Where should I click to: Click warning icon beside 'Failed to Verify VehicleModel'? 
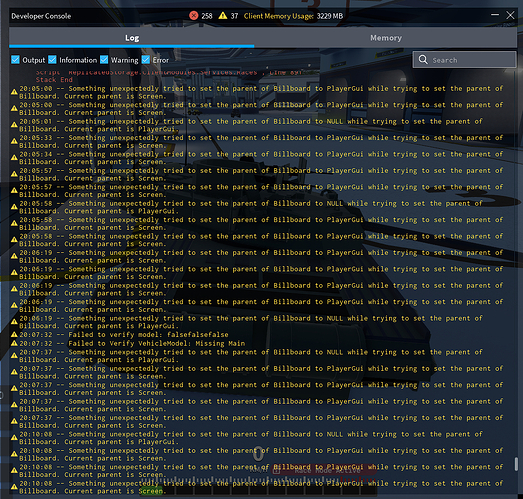14,343
